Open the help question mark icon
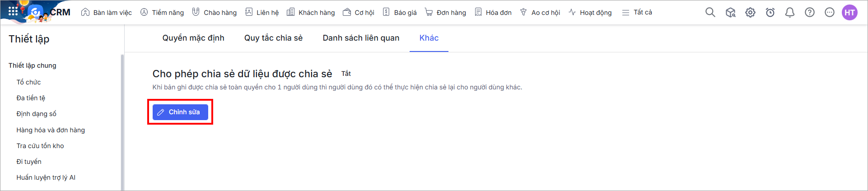868x191 pixels. click(810, 13)
